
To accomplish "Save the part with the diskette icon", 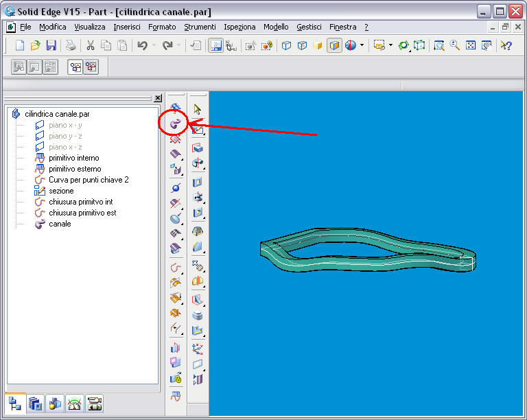I will 51,45.
